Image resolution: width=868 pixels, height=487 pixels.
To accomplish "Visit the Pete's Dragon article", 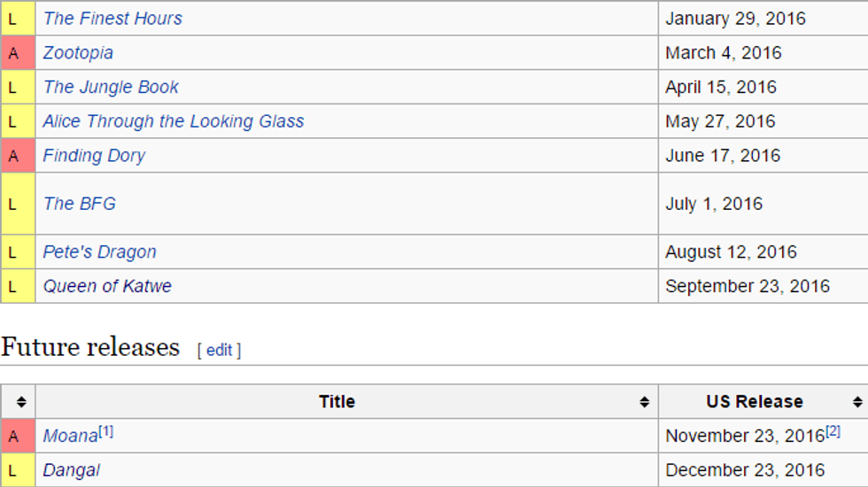I will [99, 252].
